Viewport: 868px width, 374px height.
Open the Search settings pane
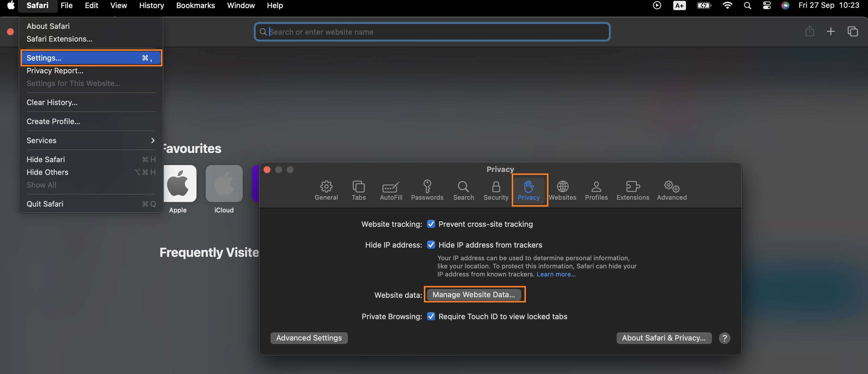pos(463,190)
